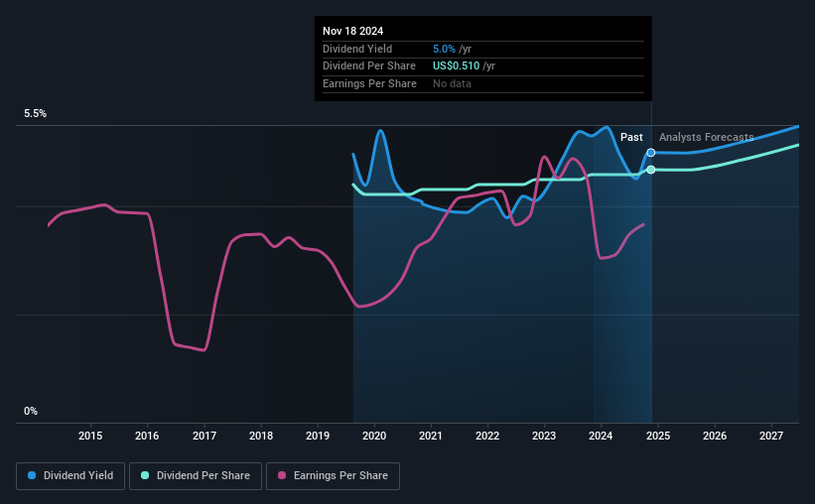This screenshot has height=504, width=815.
Task: Toggle the Earnings Per Share legend button
Action: [x=333, y=476]
